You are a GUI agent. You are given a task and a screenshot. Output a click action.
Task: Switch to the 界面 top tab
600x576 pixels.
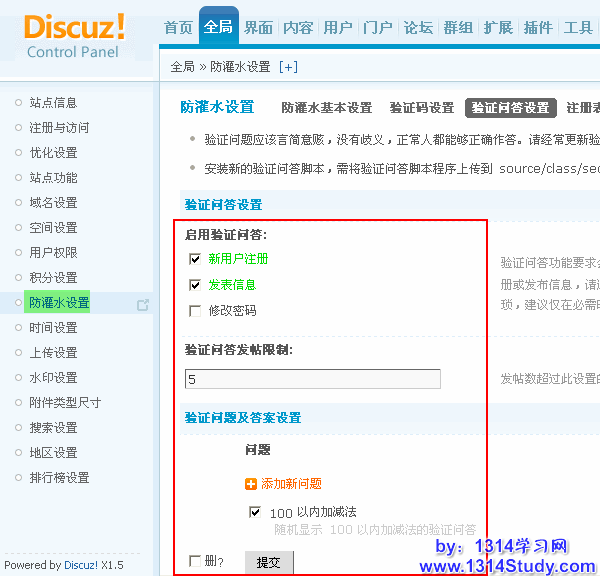point(259,28)
